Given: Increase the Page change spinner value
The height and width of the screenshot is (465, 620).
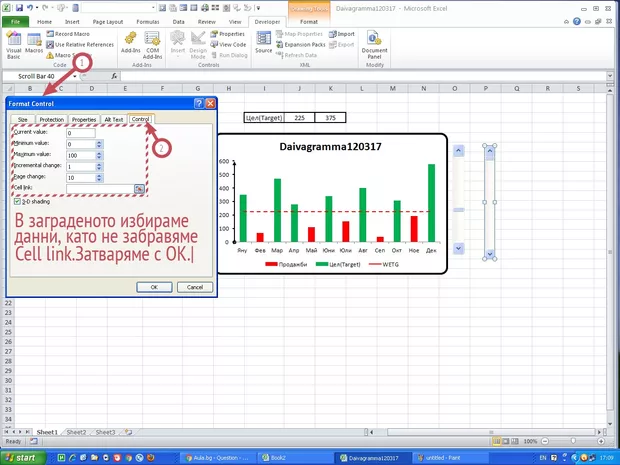Looking at the screenshot, I should coord(99,175).
